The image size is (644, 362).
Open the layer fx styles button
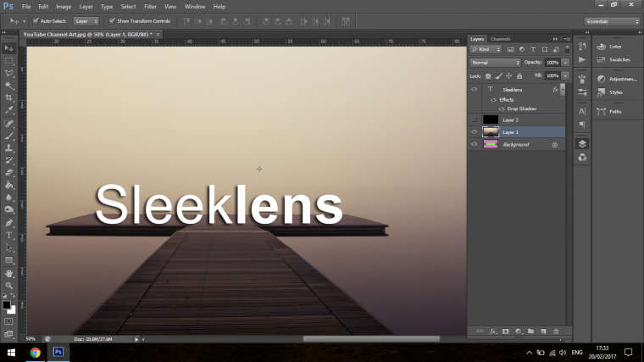click(493, 331)
